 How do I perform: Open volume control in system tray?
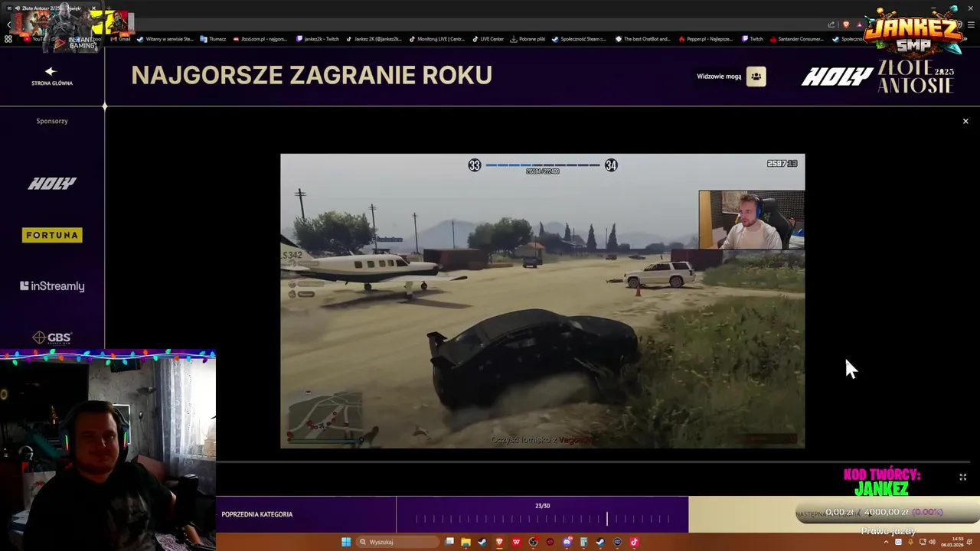pos(932,542)
